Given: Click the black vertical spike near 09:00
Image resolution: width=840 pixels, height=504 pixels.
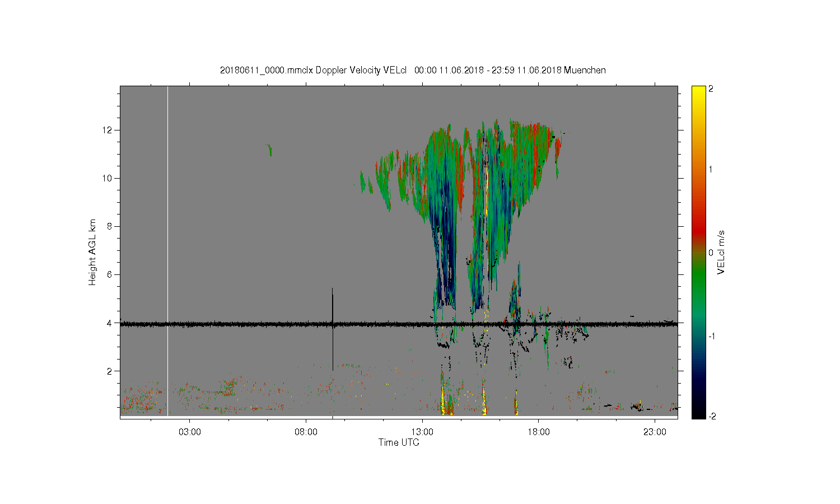Looking at the screenshot, I should tap(333, 329).
